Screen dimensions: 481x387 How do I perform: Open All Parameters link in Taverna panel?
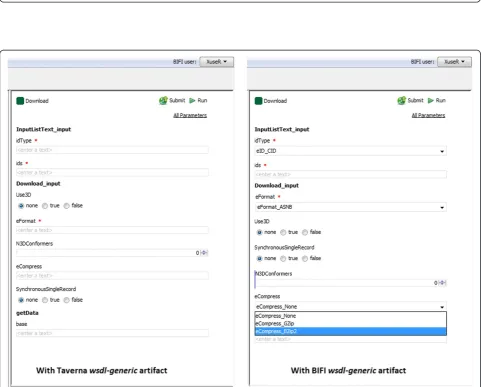(x=190, y=115)
